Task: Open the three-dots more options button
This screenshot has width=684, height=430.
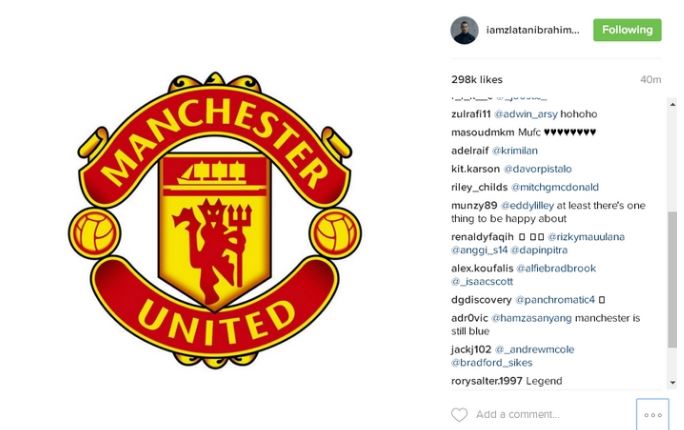Action: [x=653, y=415]
